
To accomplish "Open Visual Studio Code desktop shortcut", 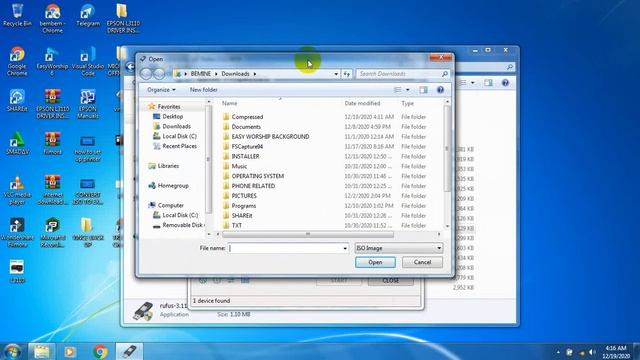I will point(88,61).
